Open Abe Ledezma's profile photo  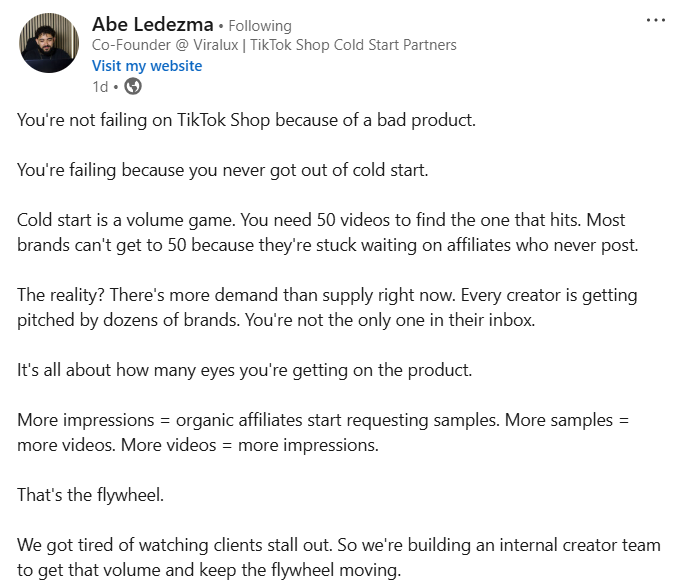point(48,43)
